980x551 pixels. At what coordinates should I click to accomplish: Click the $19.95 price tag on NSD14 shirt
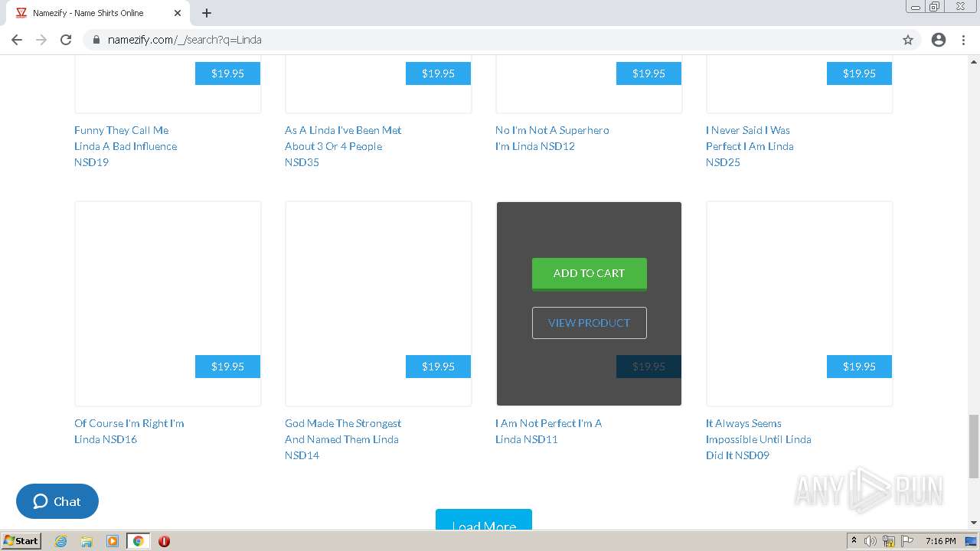(438, 367)
